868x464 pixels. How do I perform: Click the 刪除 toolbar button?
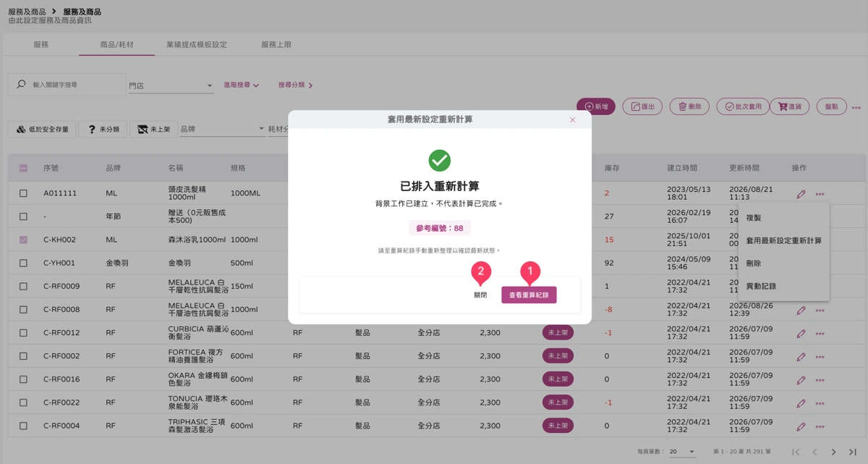pos(689,106)
